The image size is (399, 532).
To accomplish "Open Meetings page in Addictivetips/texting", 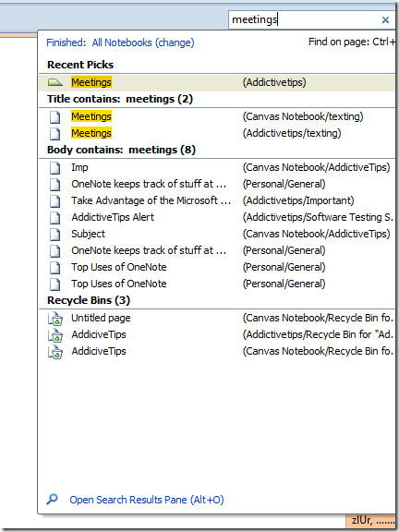I will [217, 133].
